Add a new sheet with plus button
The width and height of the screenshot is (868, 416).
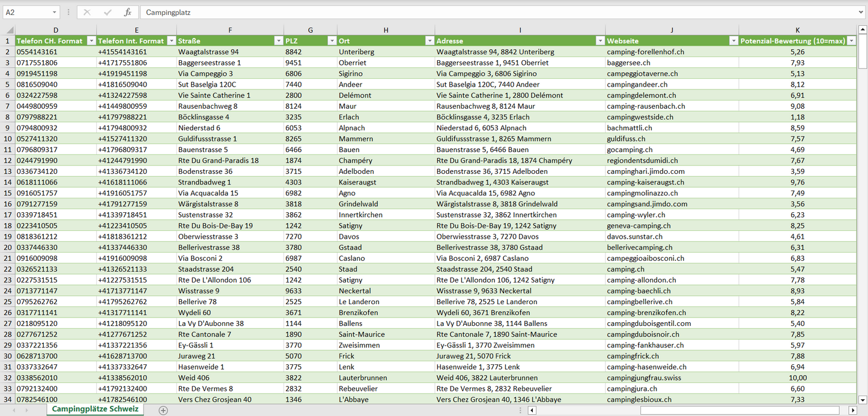163,410
